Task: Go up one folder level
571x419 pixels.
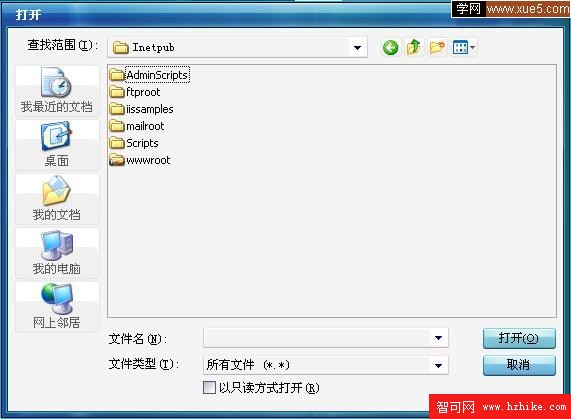Action: click(x=414, y=47)
